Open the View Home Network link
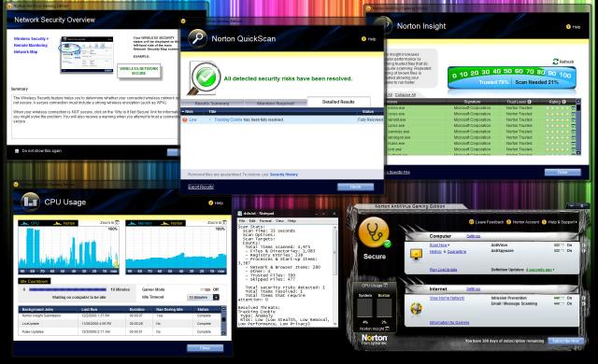The height and width of the screenshot is (364, 598). (x=447, y=298)
